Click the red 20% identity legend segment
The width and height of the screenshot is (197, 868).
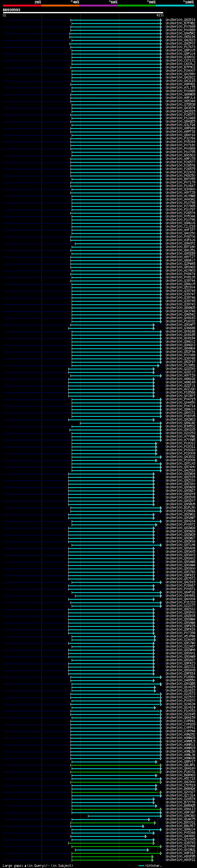pos(22,6)
